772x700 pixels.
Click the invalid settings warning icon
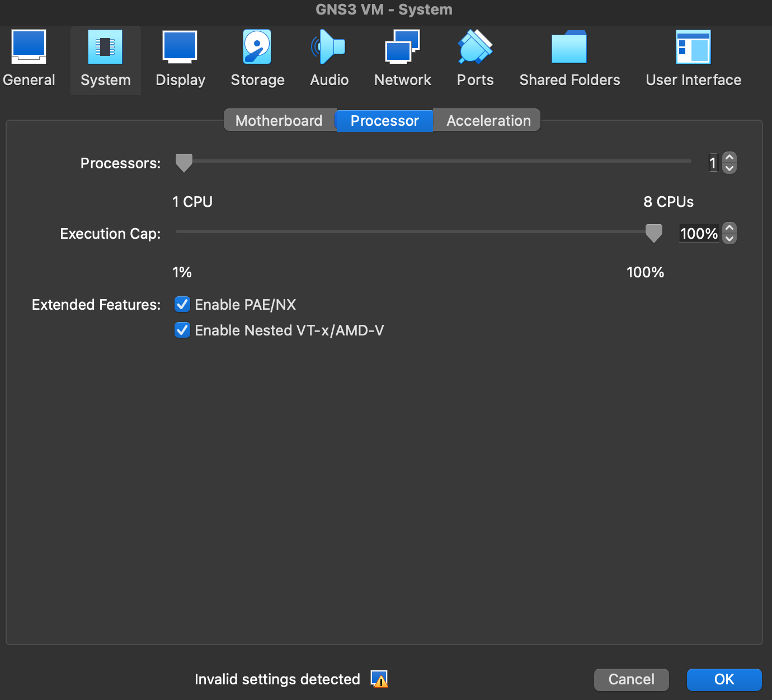pos(379,679)
